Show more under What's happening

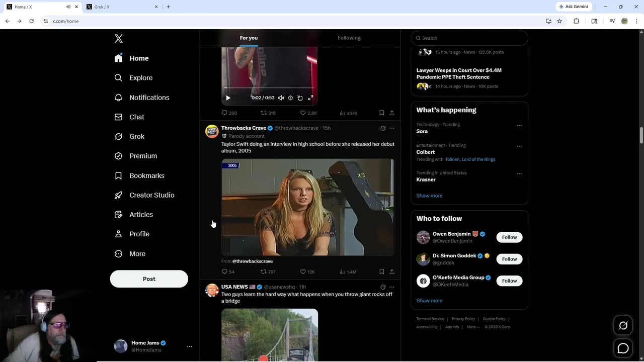[429, 196]
